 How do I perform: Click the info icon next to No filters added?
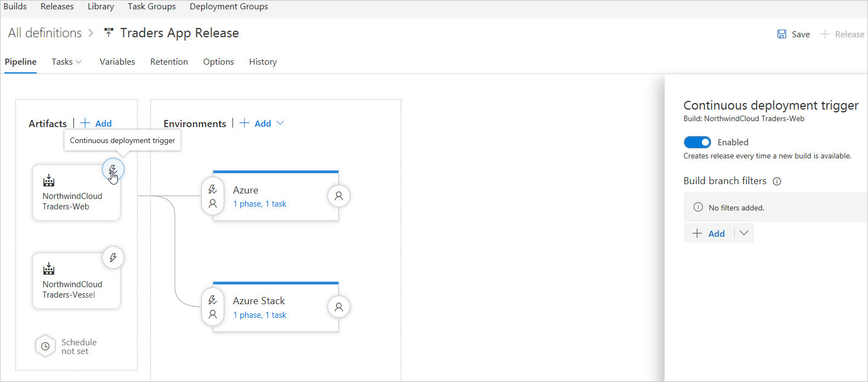click(x=698, y=207)
